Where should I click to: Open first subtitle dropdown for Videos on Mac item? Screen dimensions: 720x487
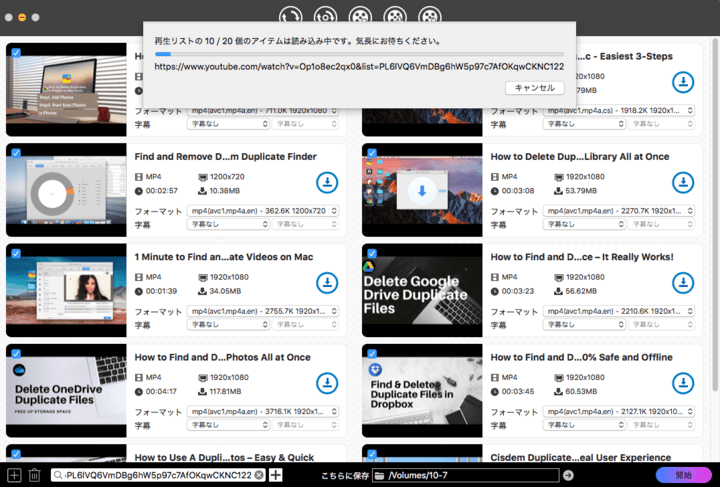coord(228,325)
